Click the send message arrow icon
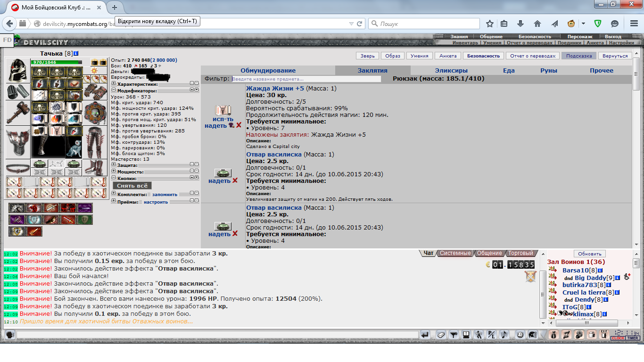This screenshot has width=644, height=362. click(x=426, y=335)
